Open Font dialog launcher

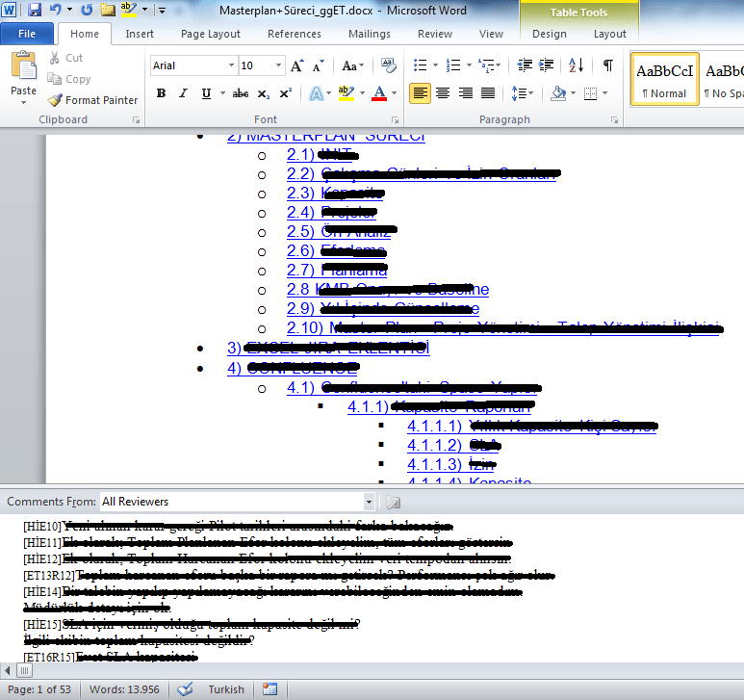click(395, 120)
